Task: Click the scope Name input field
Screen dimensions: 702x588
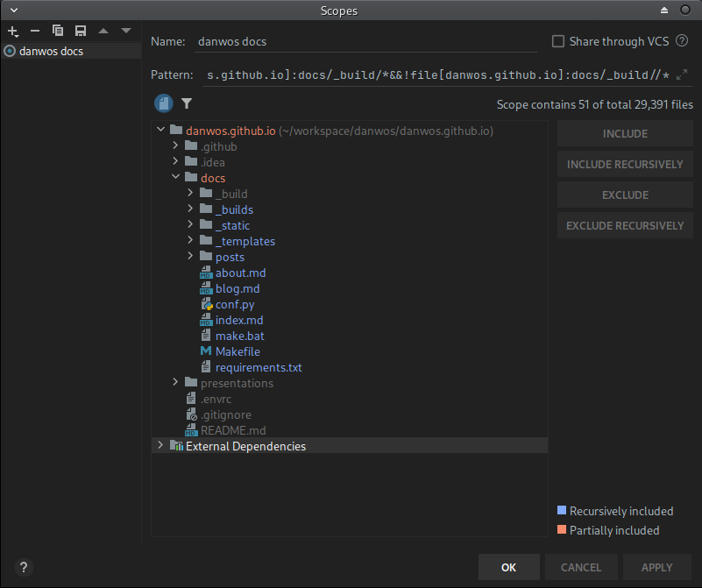Action: [x=365, y=41]
